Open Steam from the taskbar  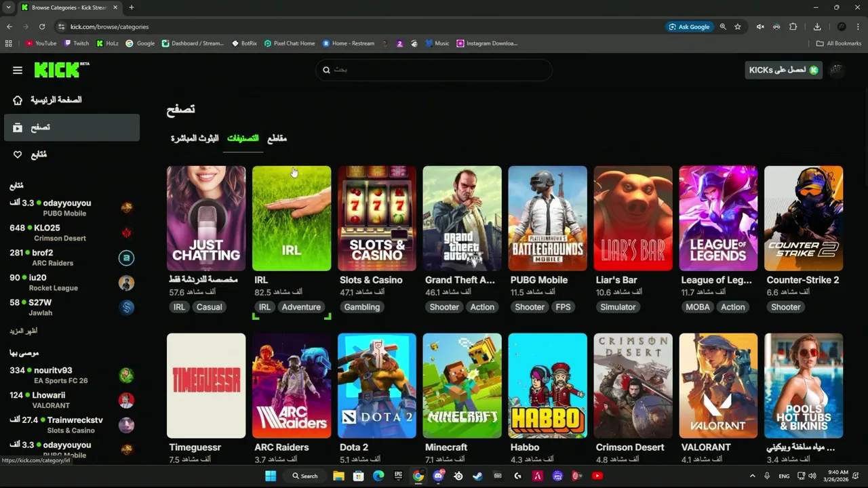[x=478, y=476]
